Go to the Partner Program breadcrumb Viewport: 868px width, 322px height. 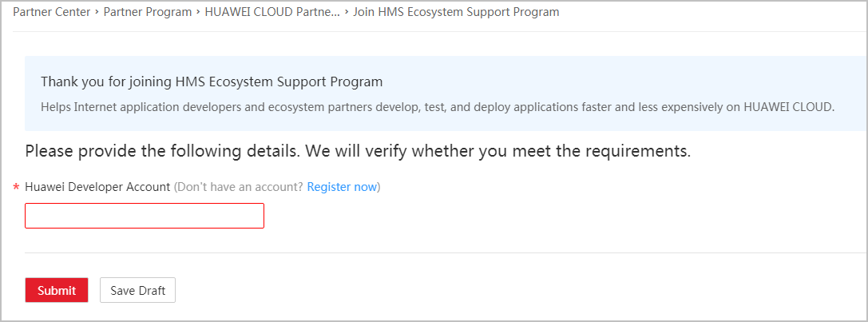point(148,12)
